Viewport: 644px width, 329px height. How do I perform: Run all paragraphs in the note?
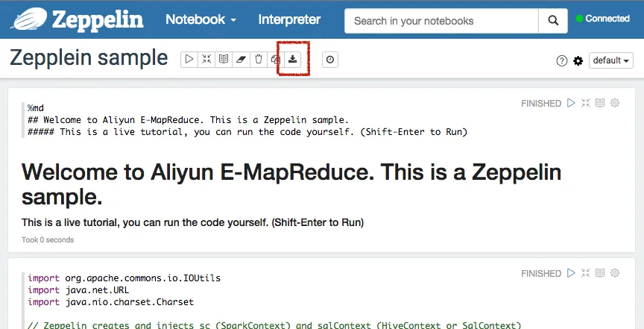[x=189, y=60]
